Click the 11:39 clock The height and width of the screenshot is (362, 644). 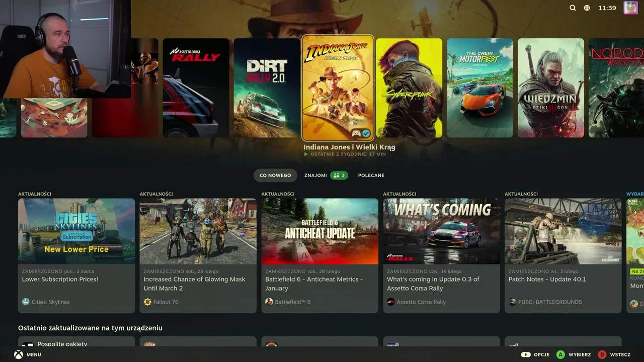[x=607, y=8]
